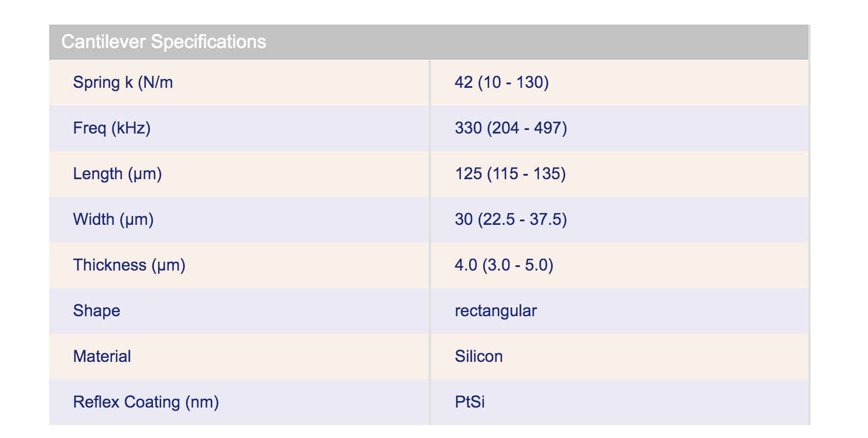Image resolution: width=868 pixels, height=438 pixels.
Task: Select the Reflex Coating (nm) label
Action: coord(146,402)
